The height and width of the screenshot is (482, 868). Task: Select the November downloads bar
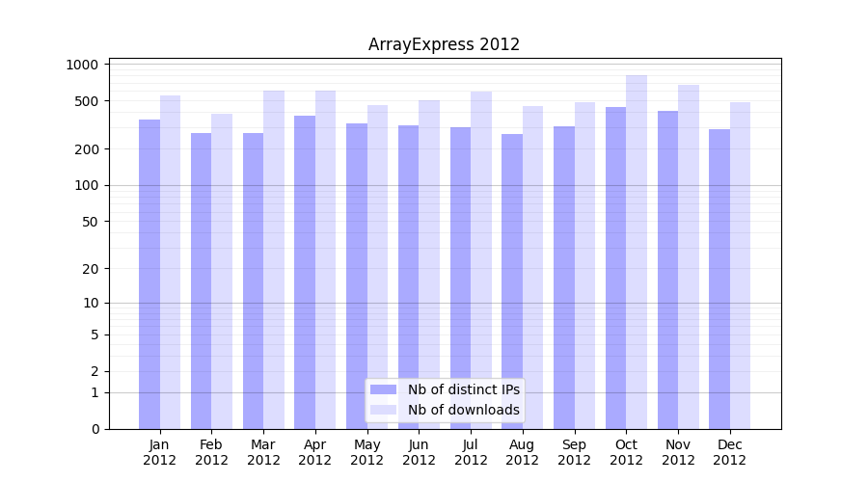(689, 256)
